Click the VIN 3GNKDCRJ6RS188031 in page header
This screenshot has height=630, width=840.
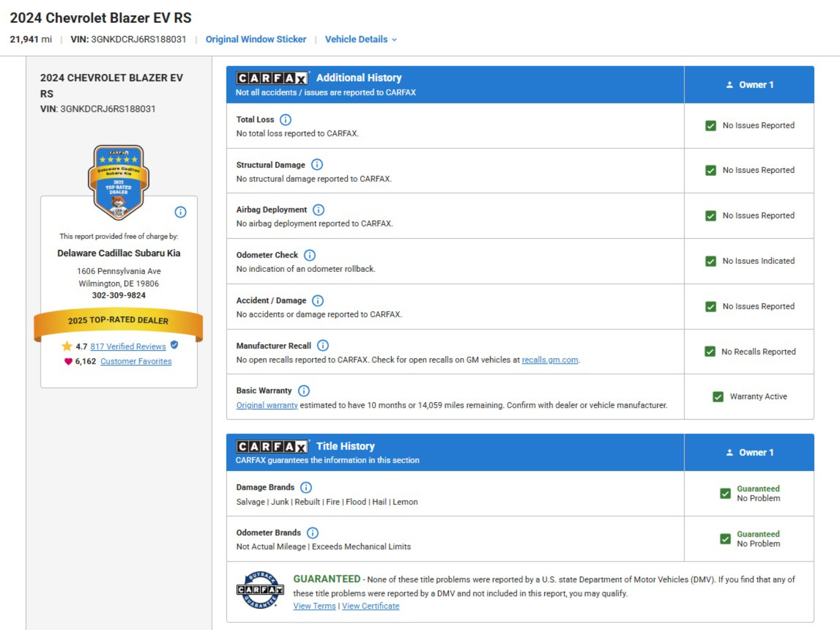pos(128,39)
